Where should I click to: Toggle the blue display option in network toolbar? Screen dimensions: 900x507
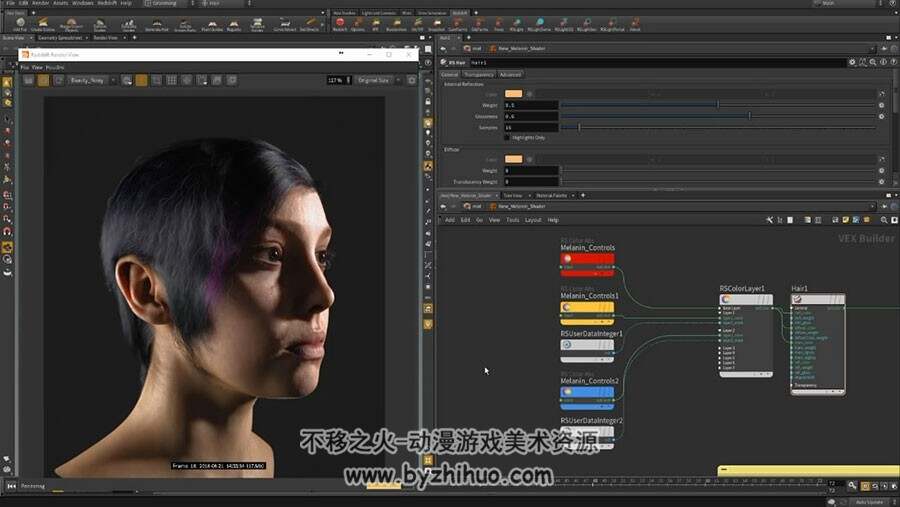tap(856, 220)
